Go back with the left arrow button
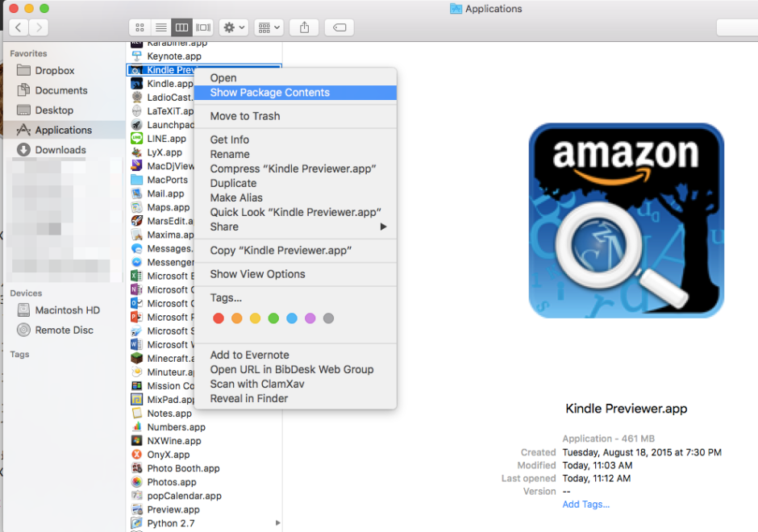Viewport: 758px width, 532px height. tap(19, 27)
